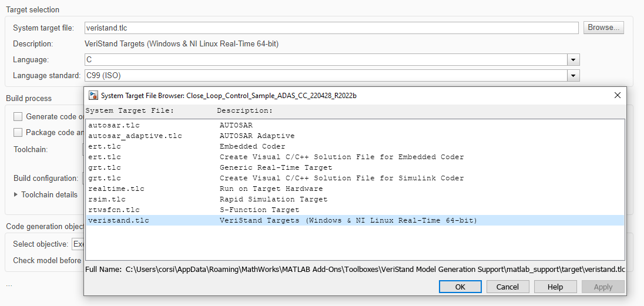Click the Description column header
This screenshot has height=306, width=644.
click(x=245, y=111)
